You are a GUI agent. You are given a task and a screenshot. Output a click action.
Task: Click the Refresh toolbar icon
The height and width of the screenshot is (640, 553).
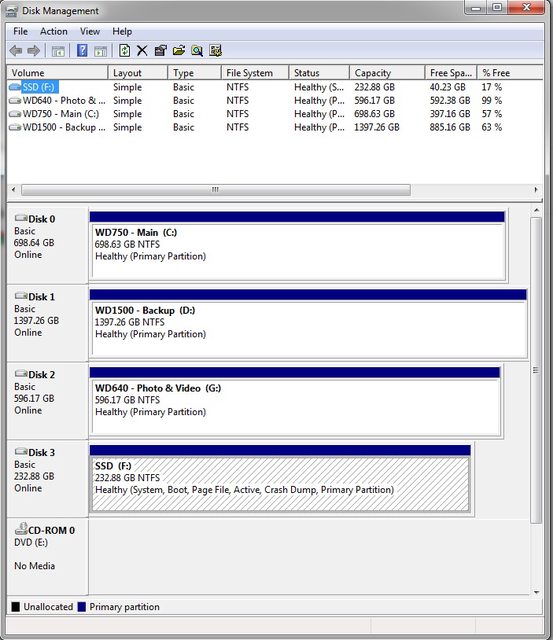click(x=124, y=51)
